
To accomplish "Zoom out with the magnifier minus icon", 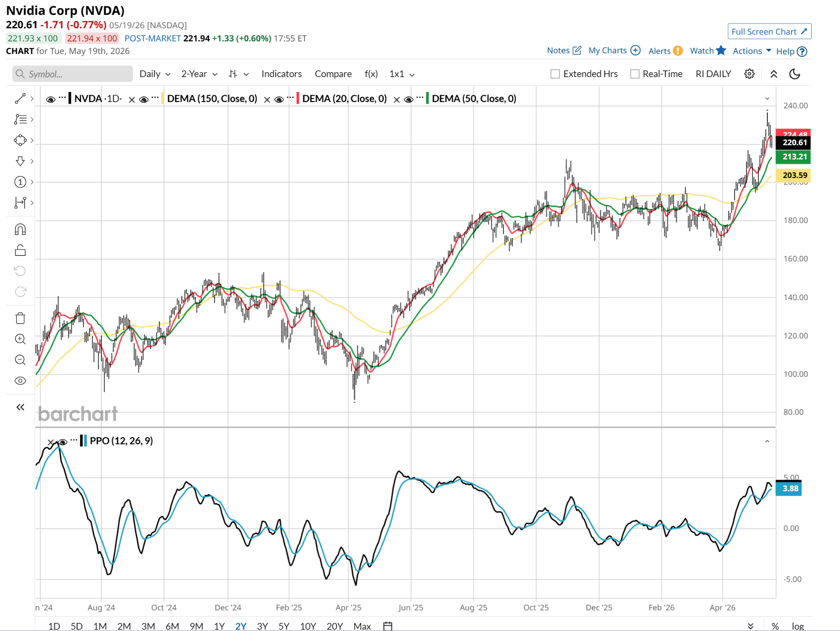I will (20, 360).
